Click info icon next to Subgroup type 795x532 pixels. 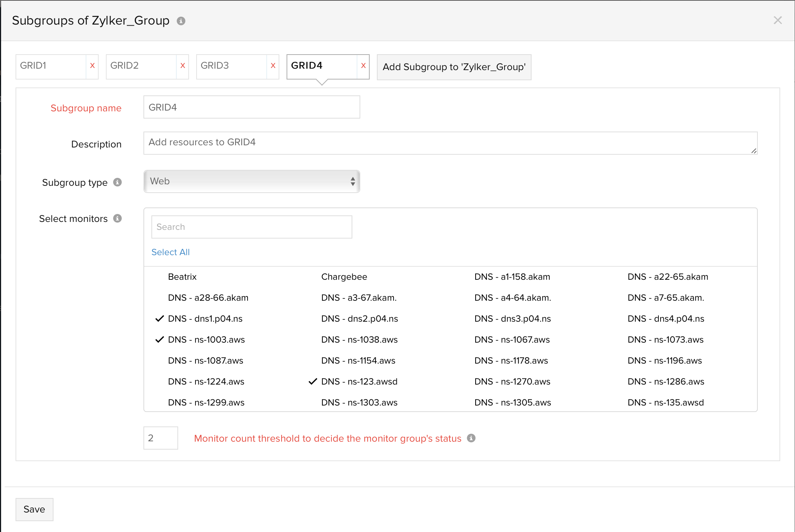117,182
